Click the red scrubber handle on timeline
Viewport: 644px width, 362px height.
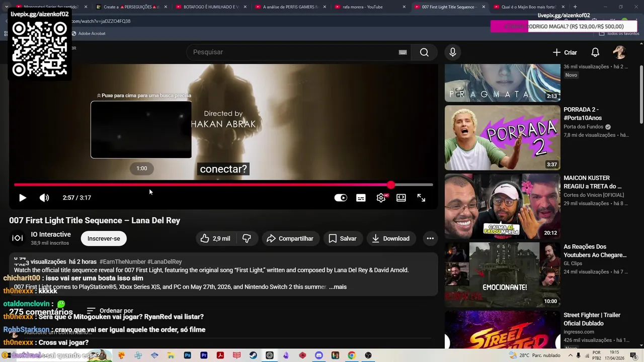tap(391, 185)
